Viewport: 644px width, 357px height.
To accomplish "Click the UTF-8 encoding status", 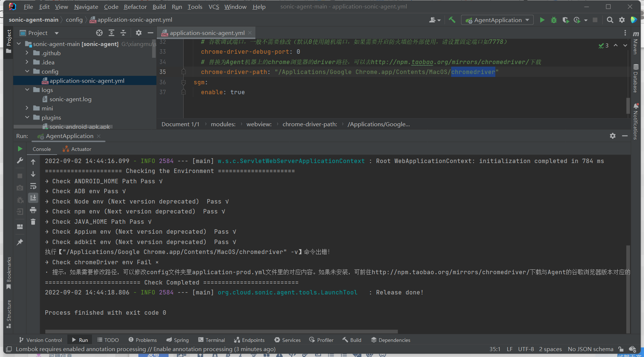I will [526, 349].
